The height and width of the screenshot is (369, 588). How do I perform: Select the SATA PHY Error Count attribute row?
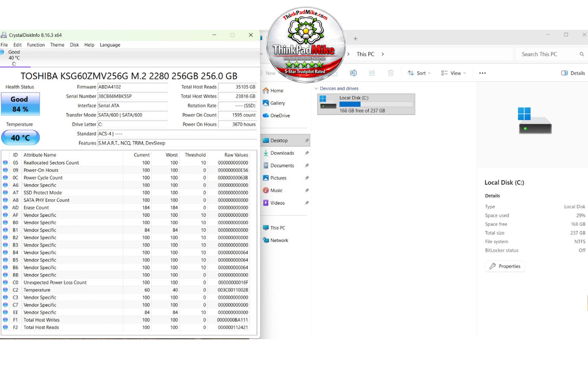tap(126, 200)
